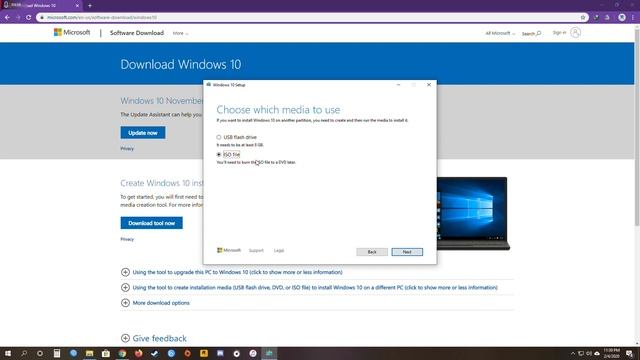
Task: Open the Chrome three-dot menu
Action: click(633, 17)
